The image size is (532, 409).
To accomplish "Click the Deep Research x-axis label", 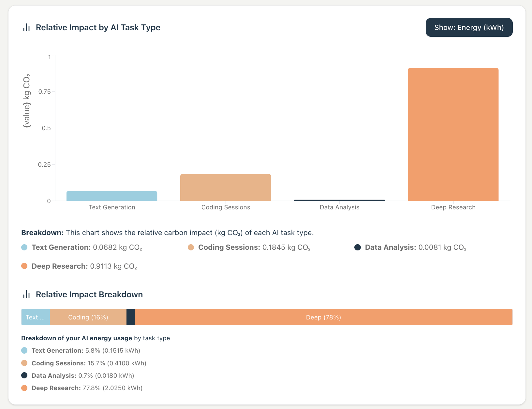I will (453, 207).
